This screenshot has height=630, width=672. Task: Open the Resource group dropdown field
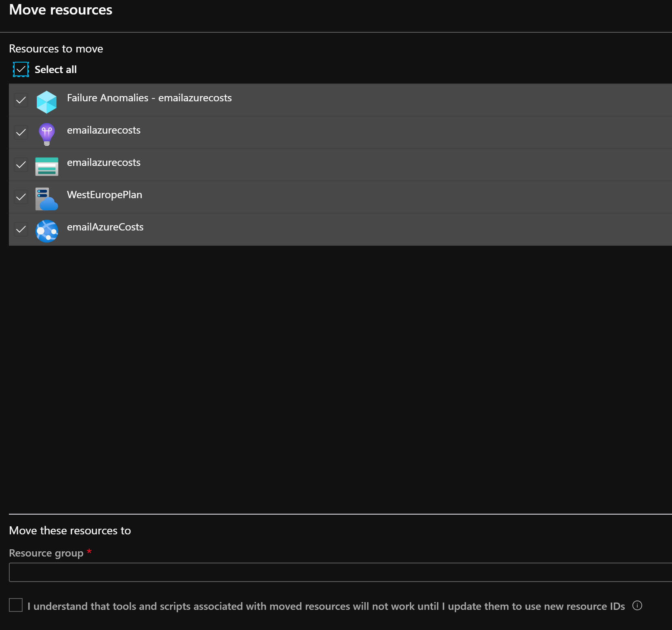coord(340,572)
